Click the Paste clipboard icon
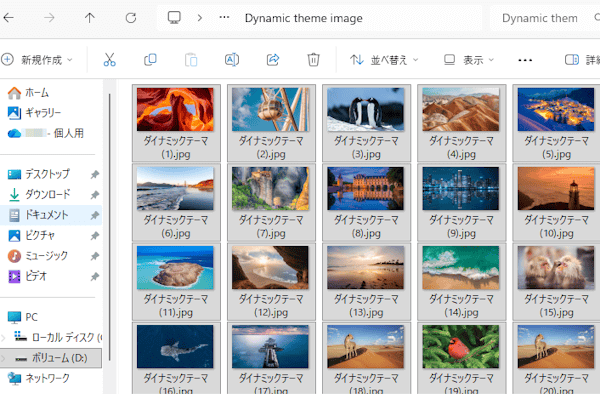This screenshot has width=600, height=399. coord(191,60)
